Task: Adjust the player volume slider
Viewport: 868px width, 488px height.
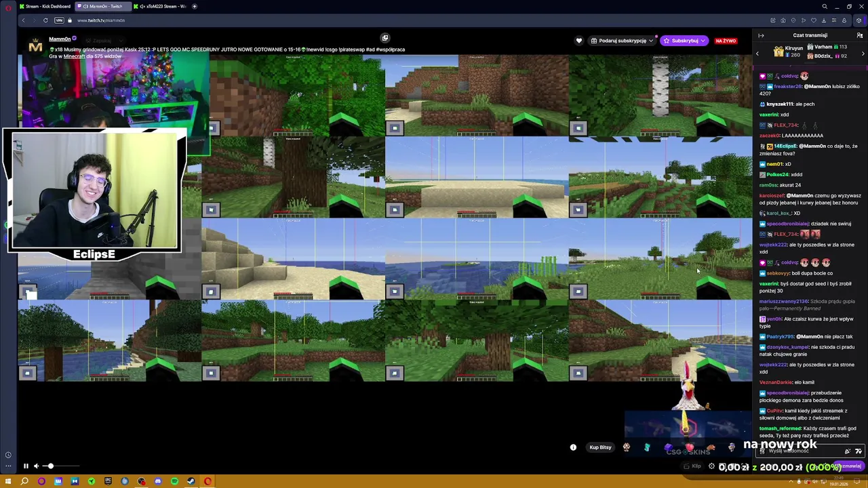Action: click(x=62, y=466)
